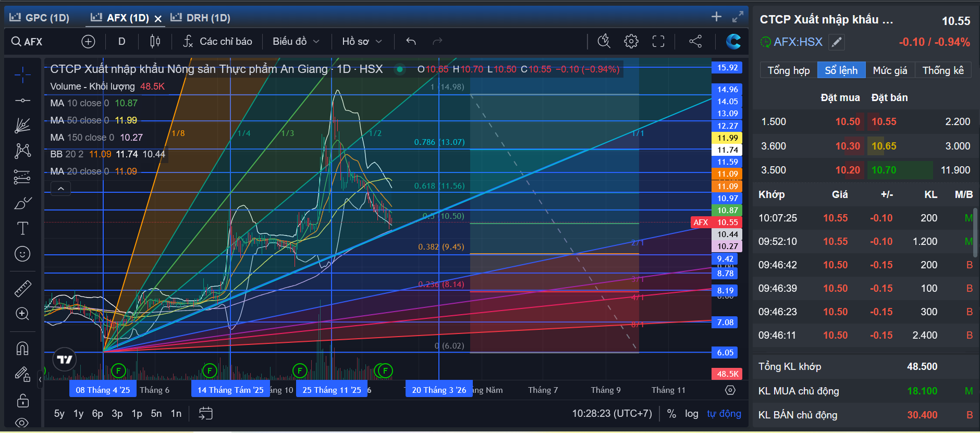Select the brush drawing tool
Viewport: 980px width, 433px height.
[22, 203]
